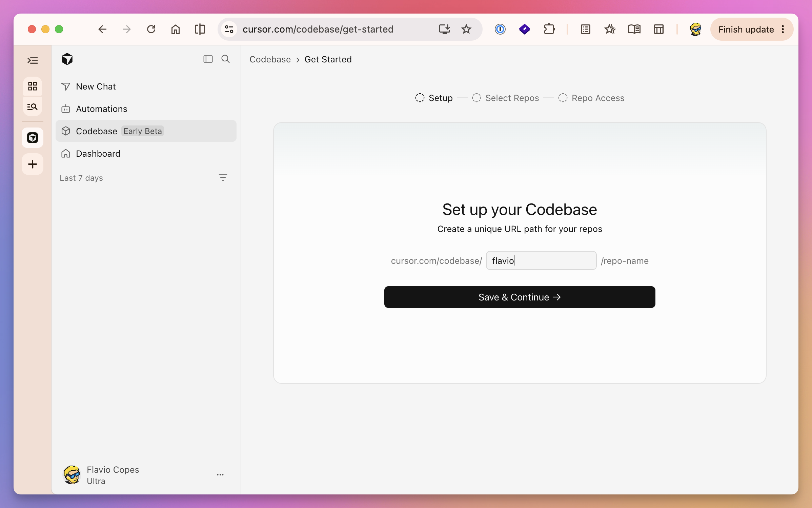Collapse the sidebar panel toggle icon
The image size is (812, 508).
[208, 59]
